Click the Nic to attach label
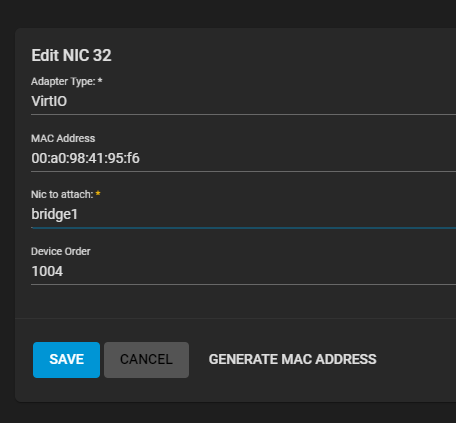 (62, 194)
